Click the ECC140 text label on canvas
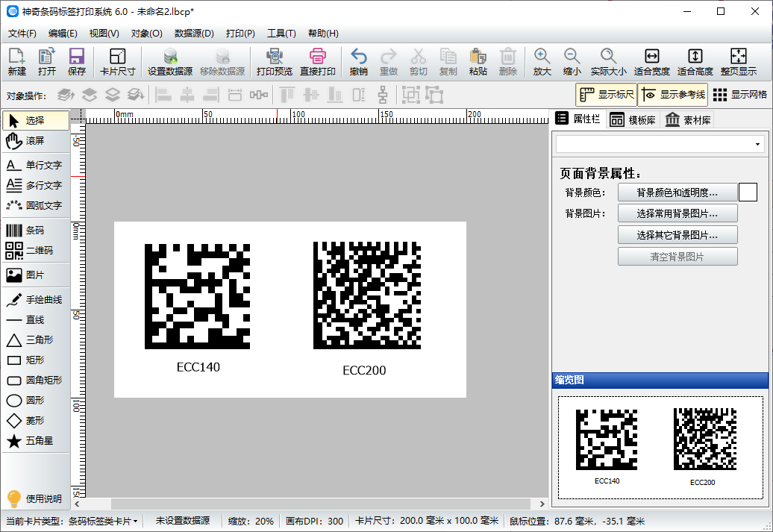Image resolution: width=773 pixels, height=532 pixels. [x=198, y=367]
